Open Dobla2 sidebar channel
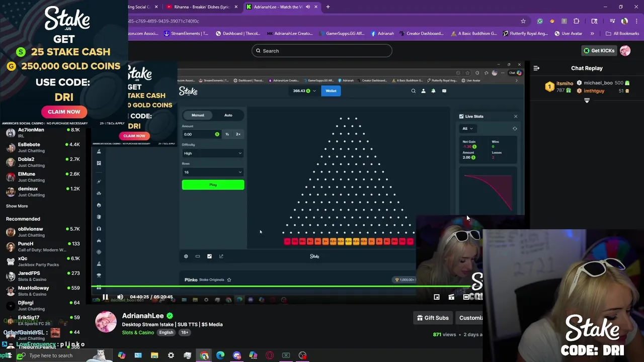Viewport: 644px width, 362px height. click(43, 162)
